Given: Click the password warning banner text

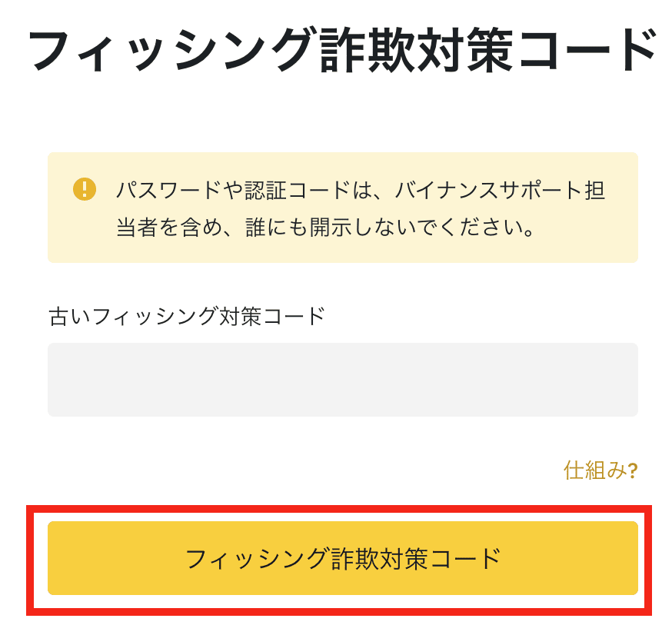Looking at the screenshot, I should [361, 208].
